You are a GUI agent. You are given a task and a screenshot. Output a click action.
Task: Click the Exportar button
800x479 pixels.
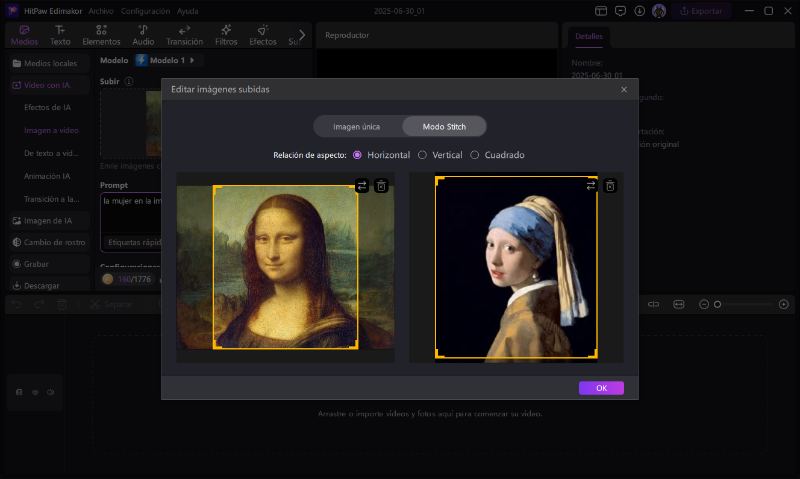click(701, 11)
